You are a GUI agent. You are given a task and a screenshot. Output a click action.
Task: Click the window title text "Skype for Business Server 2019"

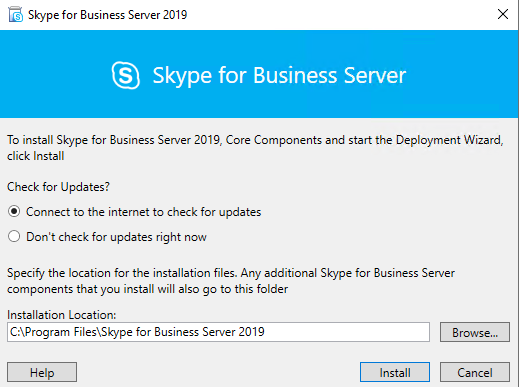pos(107,15)
